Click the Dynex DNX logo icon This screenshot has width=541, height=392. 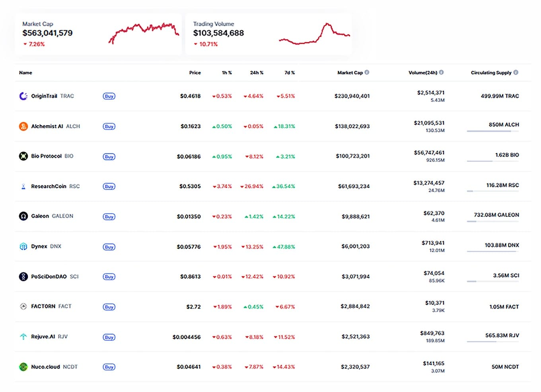[23, 246]
